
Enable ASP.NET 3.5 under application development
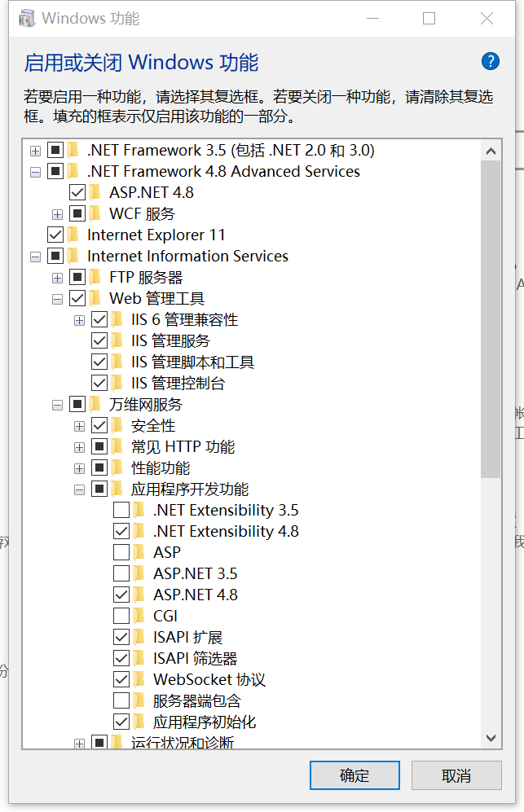coord(121,574)
